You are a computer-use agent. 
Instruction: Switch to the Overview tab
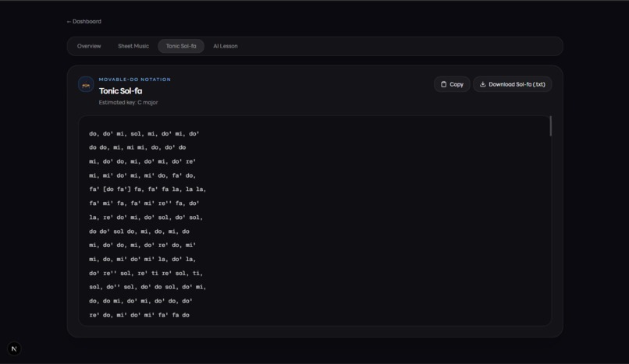pos(89,46)
